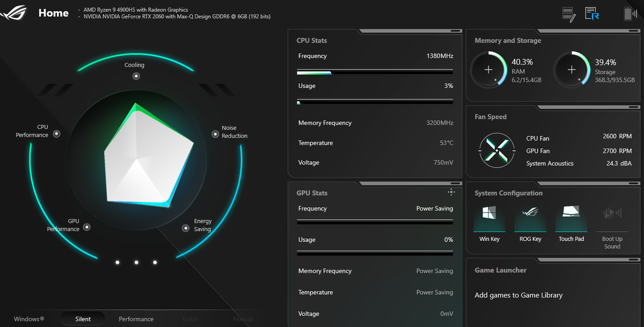The height and width of the screenshot is (327, 644).
Task: Switch to the Windows® mode
Action: [x=29, y=319]
